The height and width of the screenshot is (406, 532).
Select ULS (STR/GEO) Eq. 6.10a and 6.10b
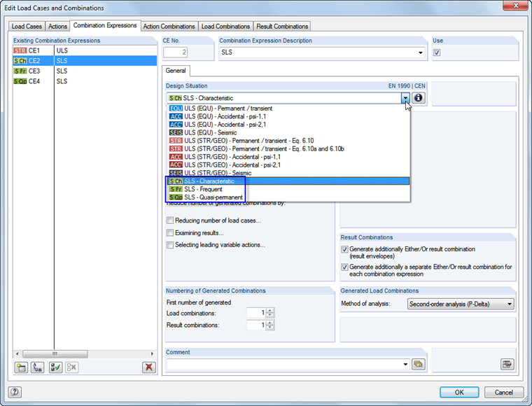[288, 149]
